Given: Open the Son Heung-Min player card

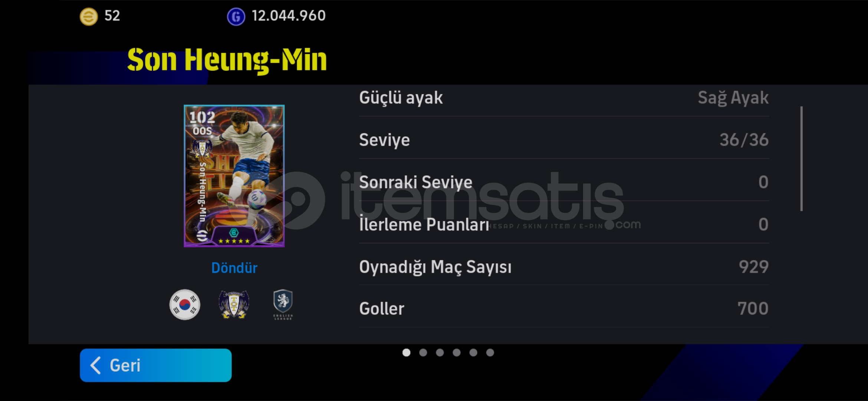Looking at the screenshot, I should pyautogui.click(x=234, y=176).
